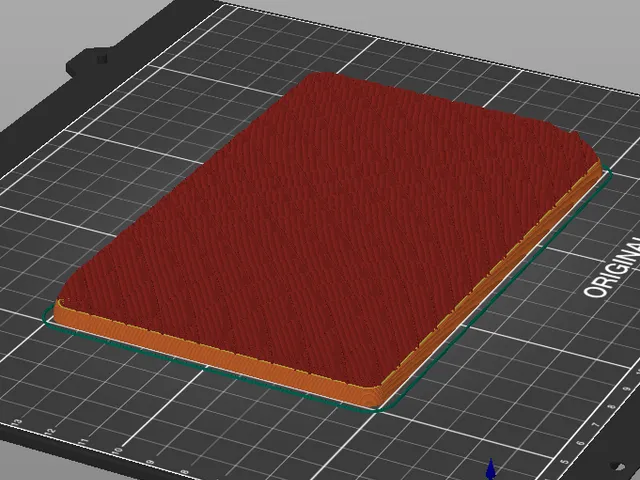Click bed grid label 5
This screenshot has height=480, width=640.
tap(564, 462)
